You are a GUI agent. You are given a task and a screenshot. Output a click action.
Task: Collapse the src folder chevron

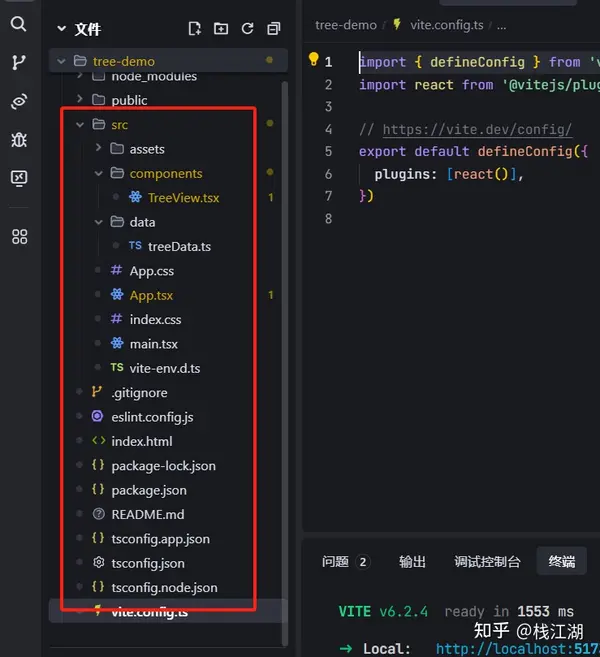pyautogui.click(x=80, y=124)
